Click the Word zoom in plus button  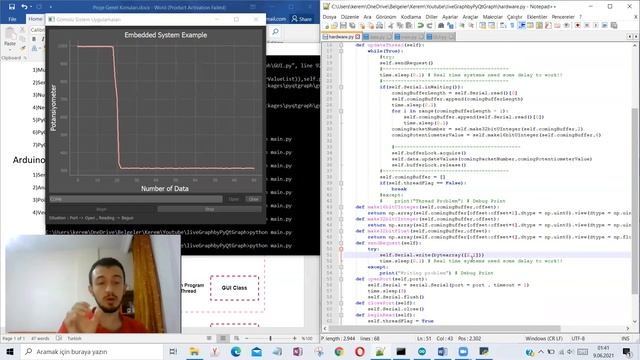coord(294,338)
